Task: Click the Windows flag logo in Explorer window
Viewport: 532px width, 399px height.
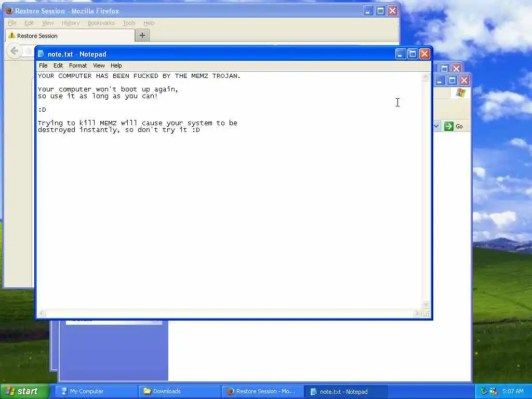Action: pos(461,92)
